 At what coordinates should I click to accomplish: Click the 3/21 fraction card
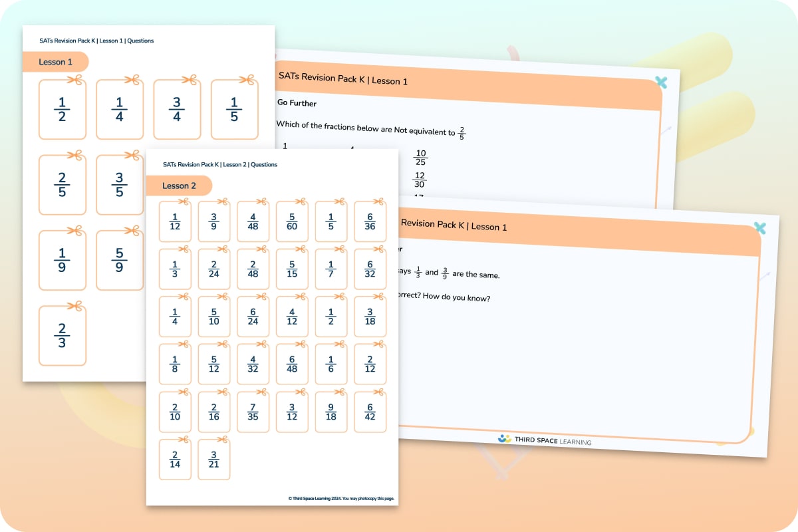(x=214, y=460)
